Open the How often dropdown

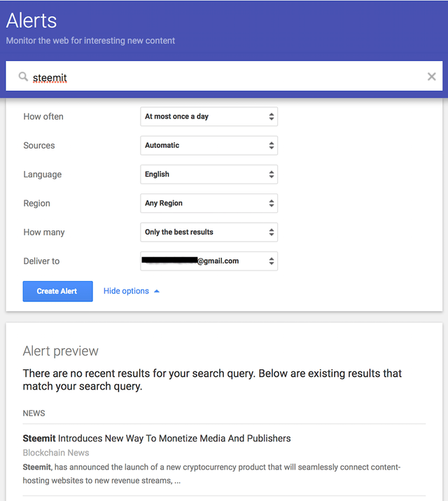tap(209, 116)
